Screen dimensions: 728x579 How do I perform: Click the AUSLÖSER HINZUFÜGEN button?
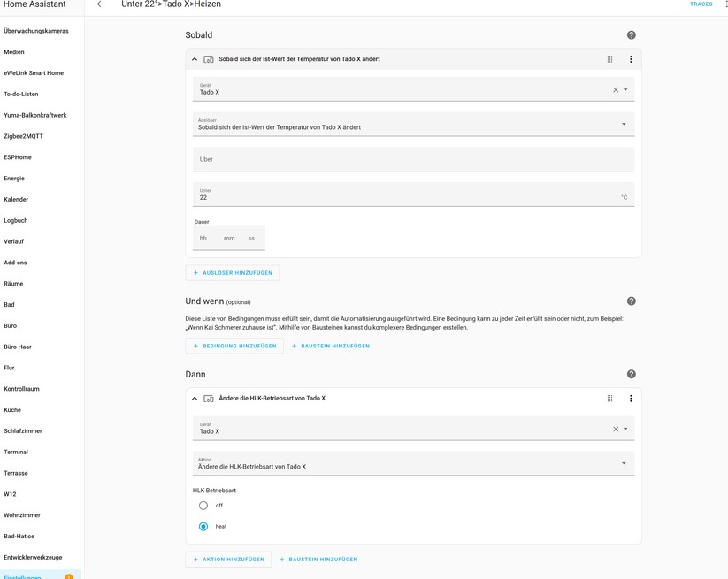(x=232, y=272)
